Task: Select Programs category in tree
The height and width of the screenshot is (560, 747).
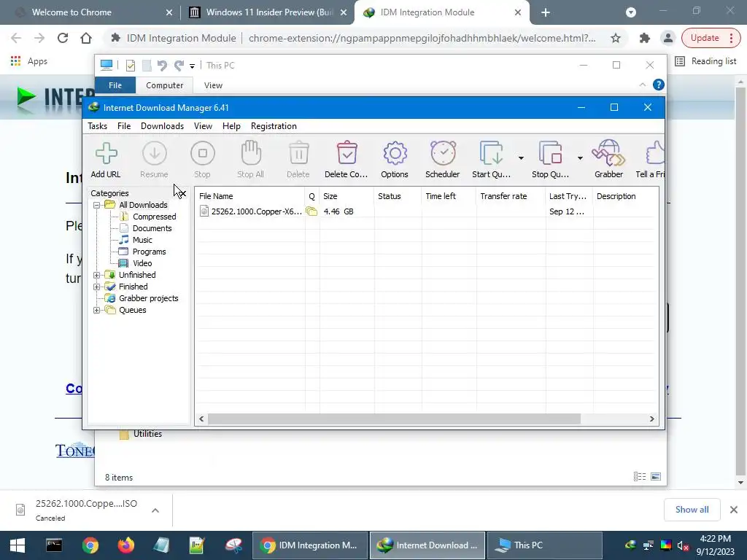Action: (x=149, y=252)
